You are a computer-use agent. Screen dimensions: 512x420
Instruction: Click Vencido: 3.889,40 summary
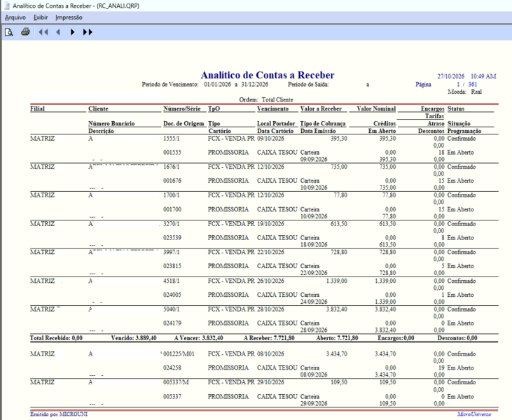coord(134,338)
